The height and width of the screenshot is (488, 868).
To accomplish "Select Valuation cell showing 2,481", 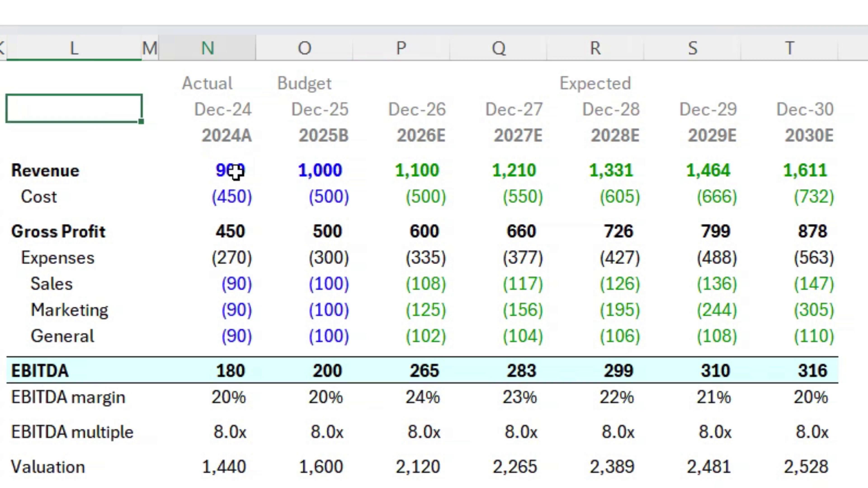I will [x=708, y=467].
